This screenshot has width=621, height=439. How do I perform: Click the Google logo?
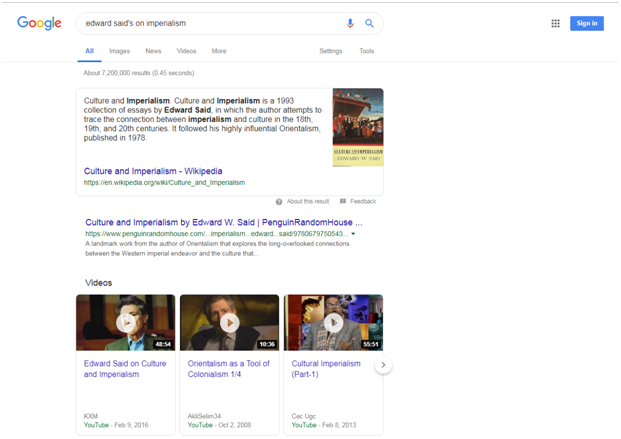coord(39,23)
